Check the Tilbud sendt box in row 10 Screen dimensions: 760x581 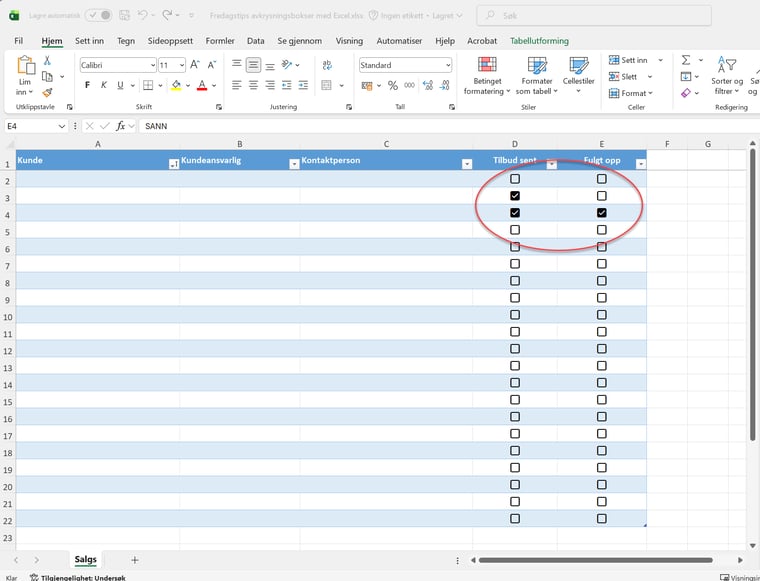click(515, 315)
